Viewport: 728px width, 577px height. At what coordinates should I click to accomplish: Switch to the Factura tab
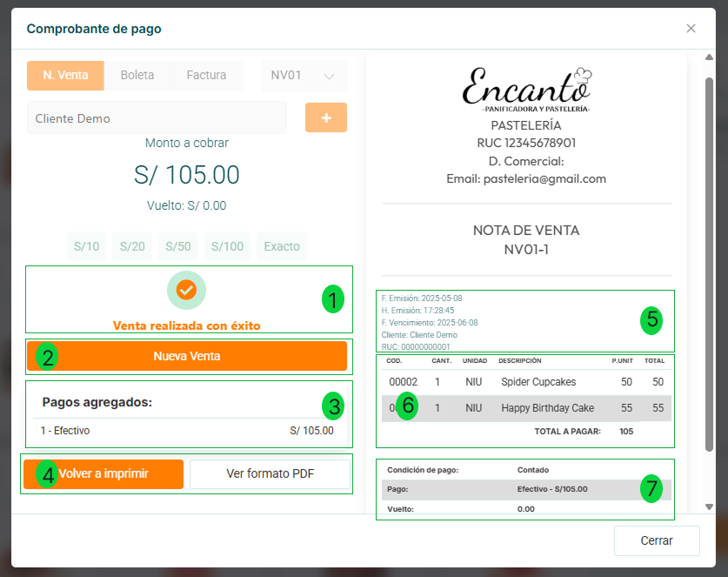tap(205, 76)
